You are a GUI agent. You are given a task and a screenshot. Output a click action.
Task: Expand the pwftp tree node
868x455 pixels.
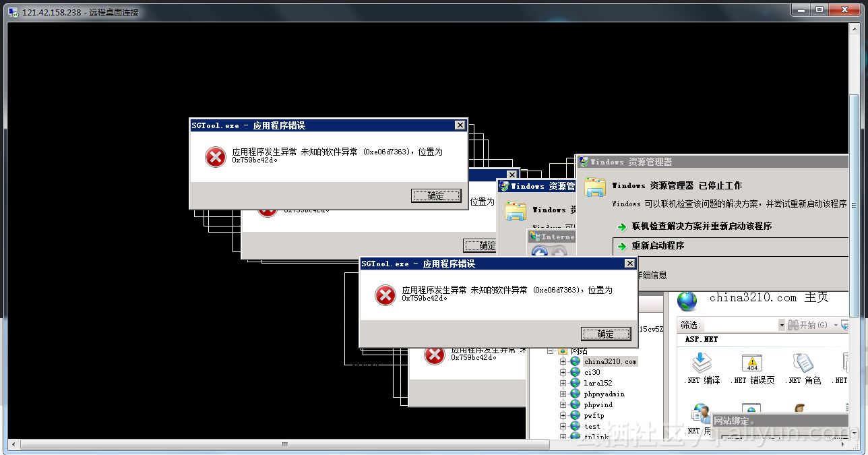coord(563,415)
